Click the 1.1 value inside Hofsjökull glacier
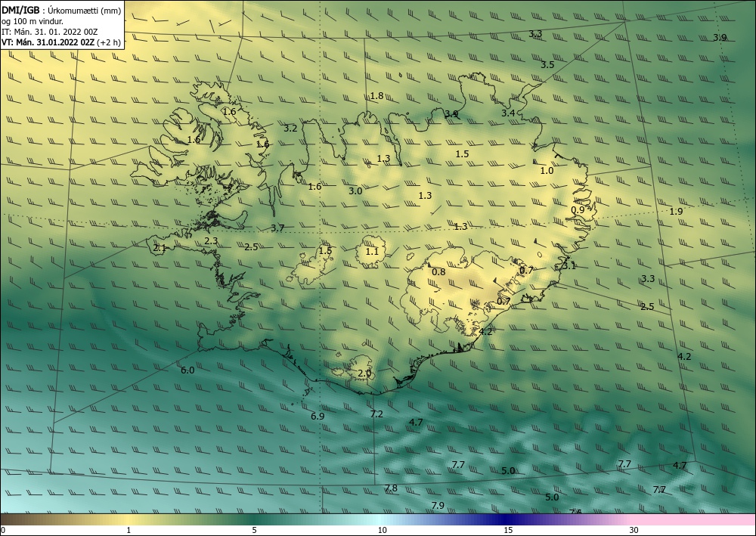Viewport: 756px width, 536px height. point(372,251)
